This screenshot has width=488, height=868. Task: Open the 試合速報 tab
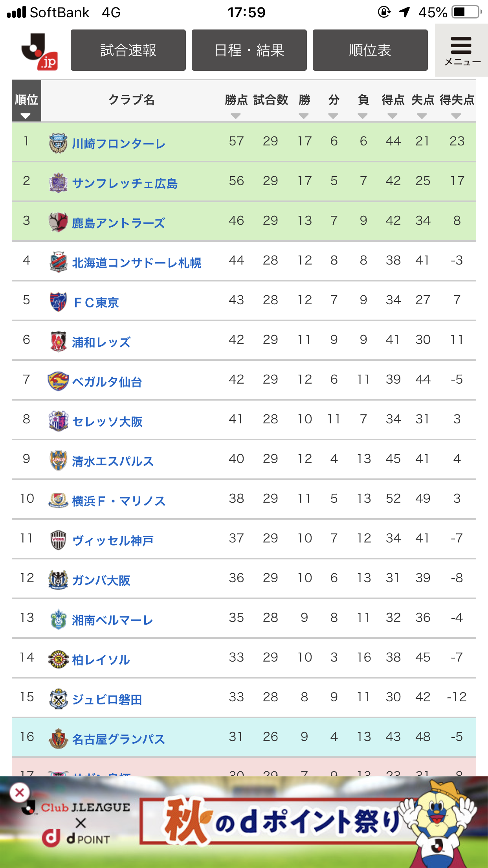pos(128,50)
